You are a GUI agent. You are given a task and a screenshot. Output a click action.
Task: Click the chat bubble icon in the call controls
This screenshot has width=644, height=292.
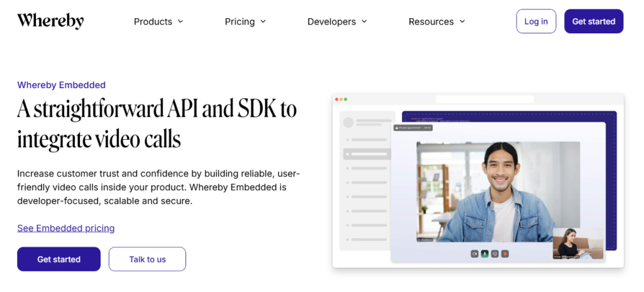(x=495, y=254)
